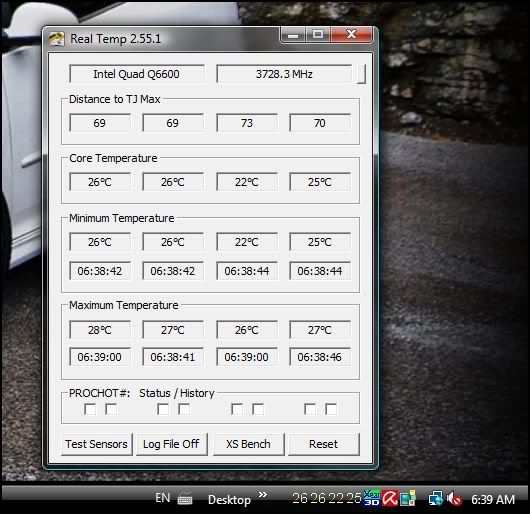Click the 6:39 AM taskbar clock

[x=493, y=499]
